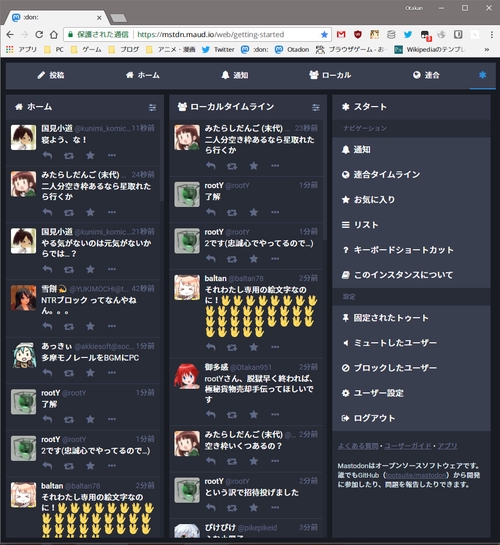Open the 連合 tab
Viewport: 500px width, 545px height.
click(x=426, y=75)
